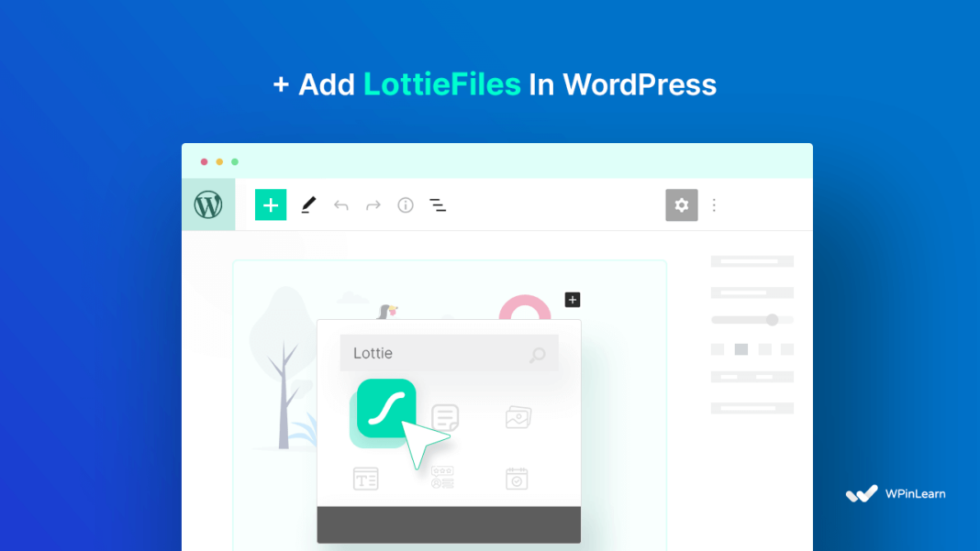The height and width of the screenshot is (551, 980).
Task: Open the Details info icon
Action: pyautogui.click(x=405, y=204)
